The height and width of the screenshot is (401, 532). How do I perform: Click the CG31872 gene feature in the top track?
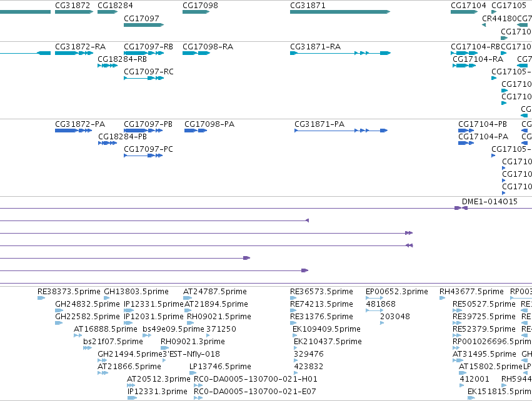coord(74,12)
